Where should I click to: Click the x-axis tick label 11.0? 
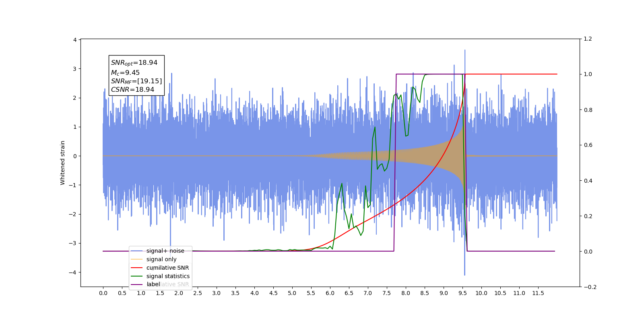coord(519,293)
